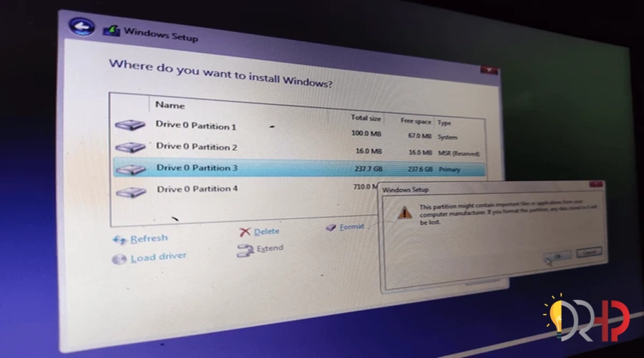Click the Name column header
The image size is (644, 358).
point(170,105)
